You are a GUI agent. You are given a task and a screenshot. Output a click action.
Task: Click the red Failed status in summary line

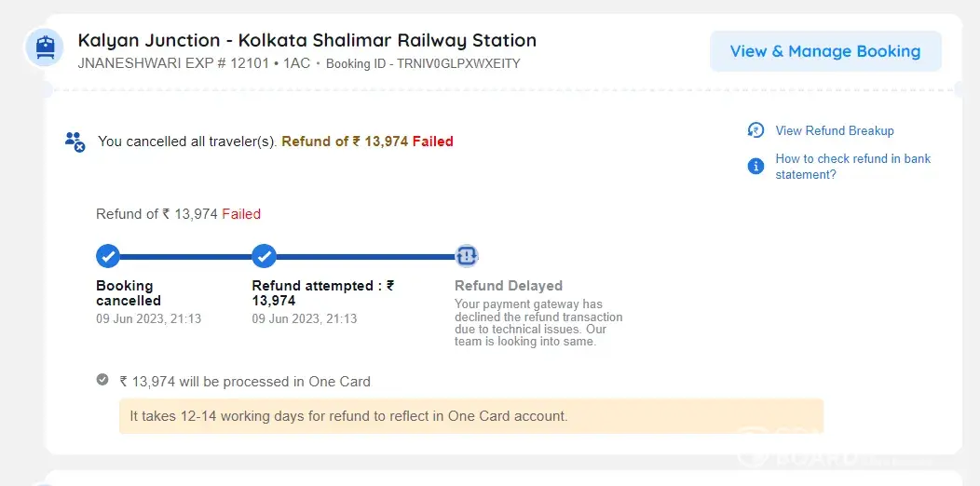click(x=432, y=142)
